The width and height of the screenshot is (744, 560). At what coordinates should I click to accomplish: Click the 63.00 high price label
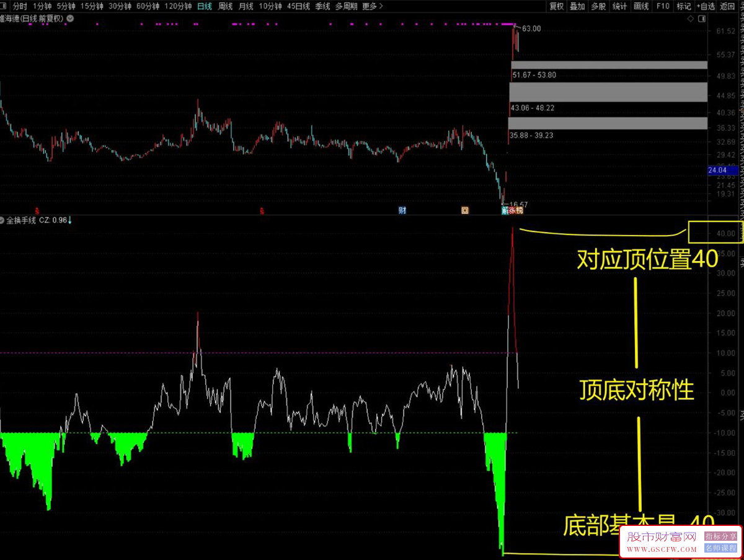pyautogui.click(x=531, y=29)
